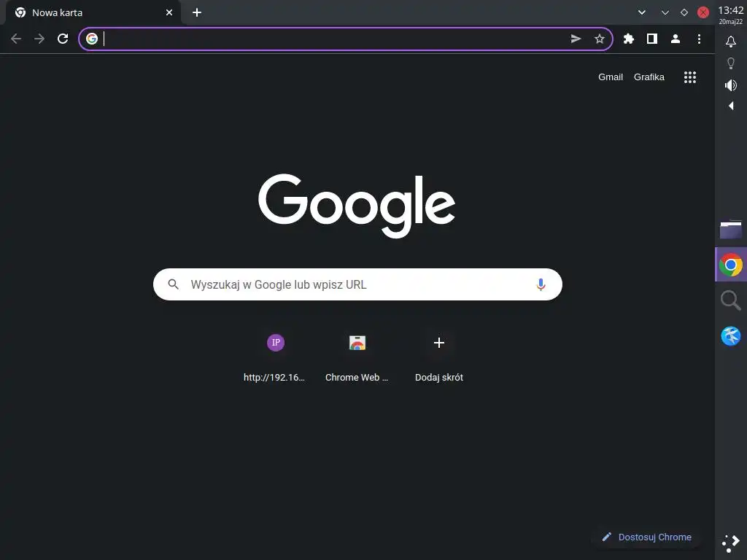Expand the tray with the left triangle

pyautogui.click(x=731, y=106)
